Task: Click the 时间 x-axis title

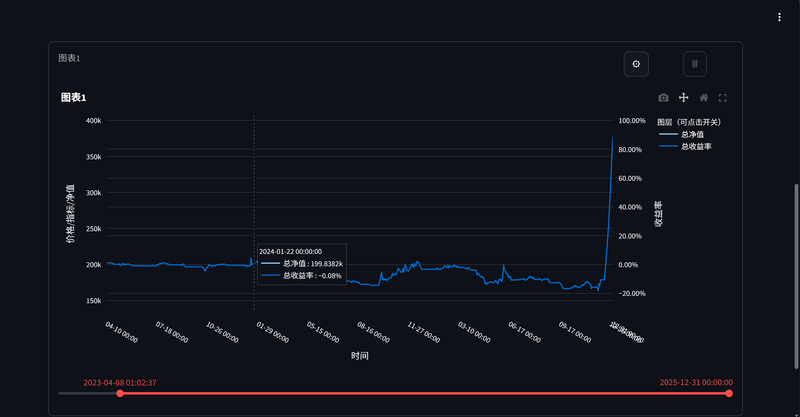Action: [x=360, y=356]
